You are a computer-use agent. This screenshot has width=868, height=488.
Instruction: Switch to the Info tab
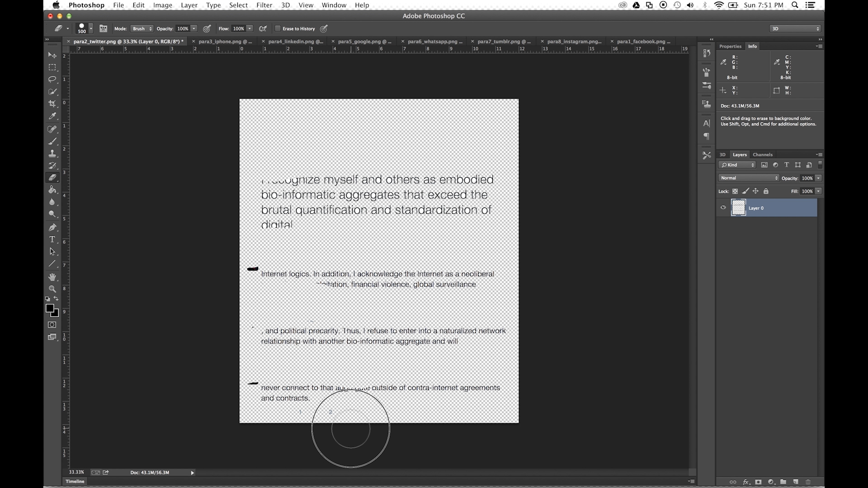pos(753,47)
